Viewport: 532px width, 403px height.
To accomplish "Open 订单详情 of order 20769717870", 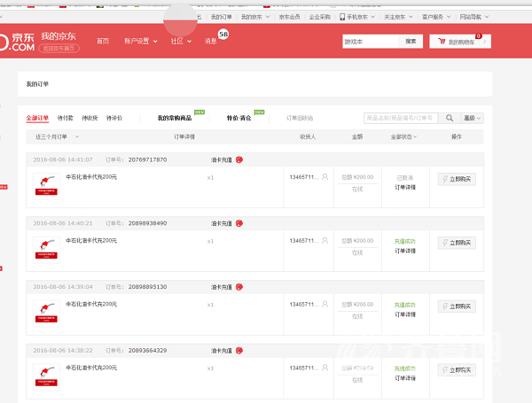I will (x=405, y=188).
